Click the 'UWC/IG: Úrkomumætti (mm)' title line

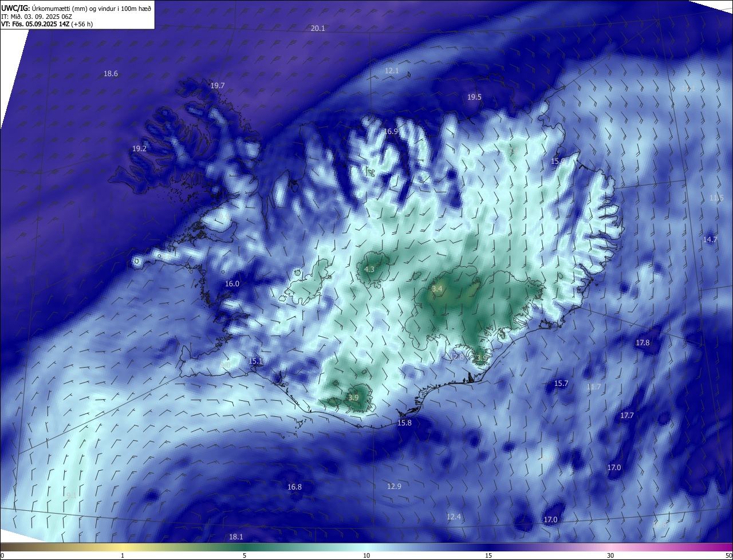77,8
